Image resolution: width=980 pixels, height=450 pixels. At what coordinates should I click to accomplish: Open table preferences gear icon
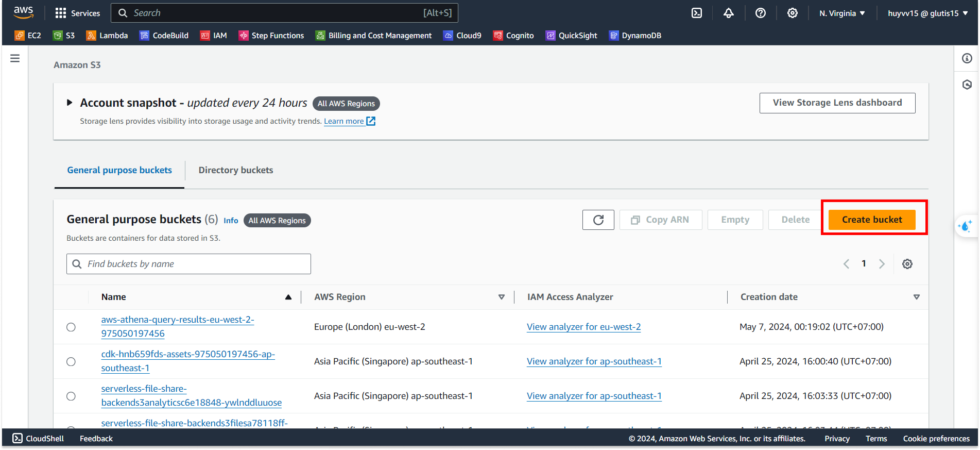907,264
